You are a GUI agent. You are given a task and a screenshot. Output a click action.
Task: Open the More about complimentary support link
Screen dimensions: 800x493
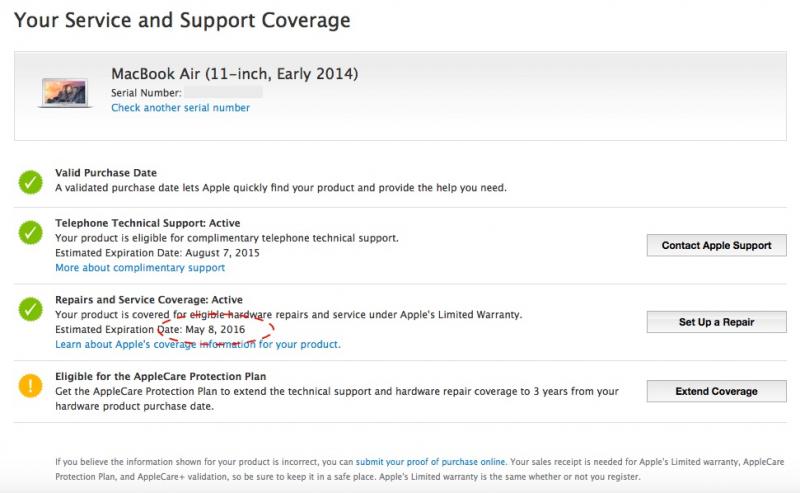point(140,267)
